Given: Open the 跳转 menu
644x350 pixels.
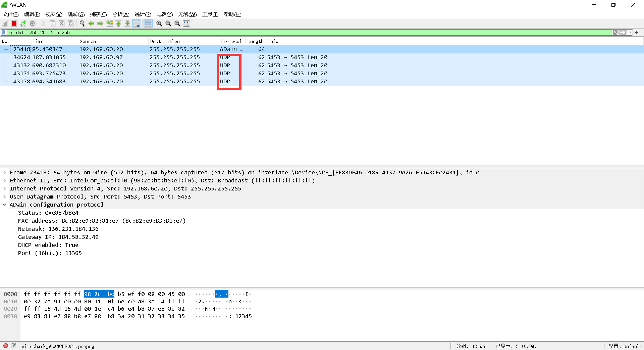Looking at the screenshot, I should pyautogui.click(x=76, y=14).
